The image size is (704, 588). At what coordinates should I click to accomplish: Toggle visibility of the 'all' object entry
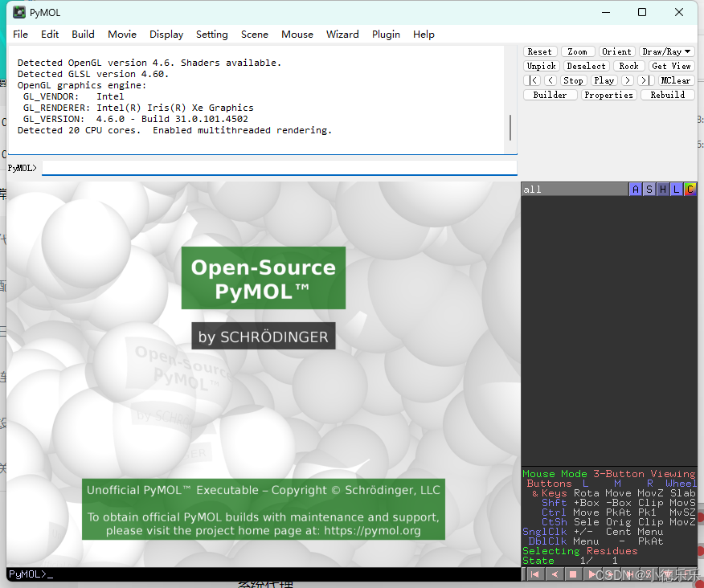575,190
